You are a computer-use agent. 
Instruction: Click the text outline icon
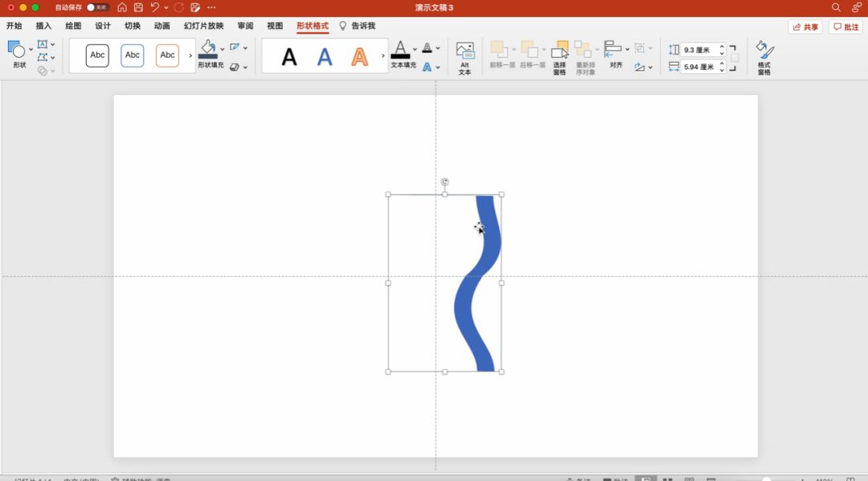tap(427, 47)
